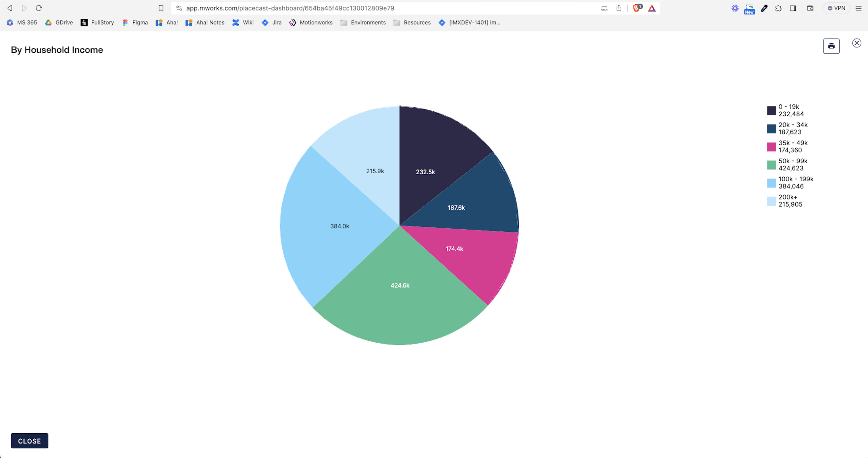868x458 pixels.
Task: Click the VPN button
Action: point(837,8)
